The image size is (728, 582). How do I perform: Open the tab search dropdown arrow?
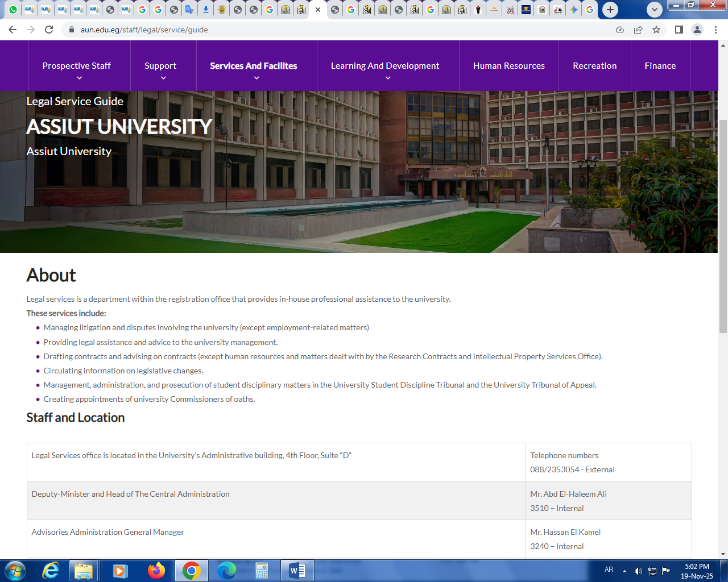(655, 10)
